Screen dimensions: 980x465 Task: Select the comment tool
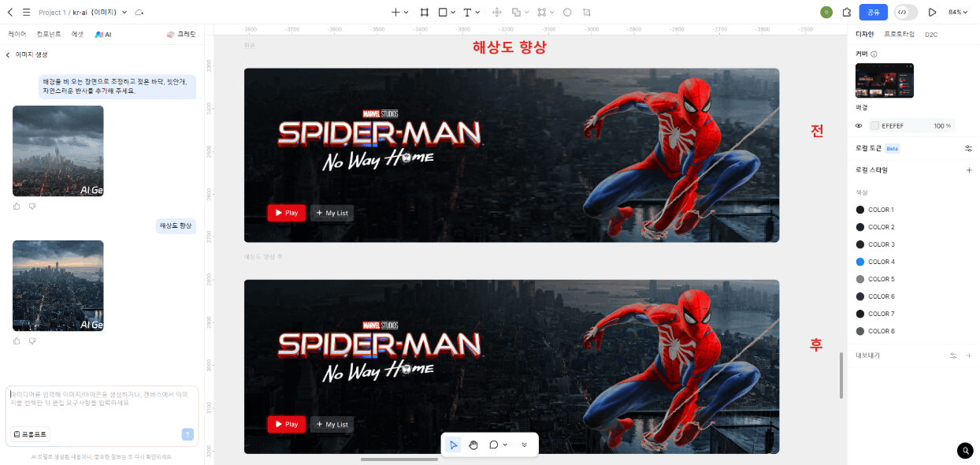click(x=494, y=445)
